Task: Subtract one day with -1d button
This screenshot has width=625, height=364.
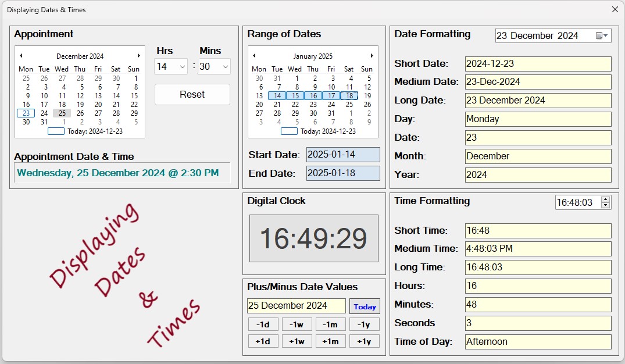Action: pos(263,324)
